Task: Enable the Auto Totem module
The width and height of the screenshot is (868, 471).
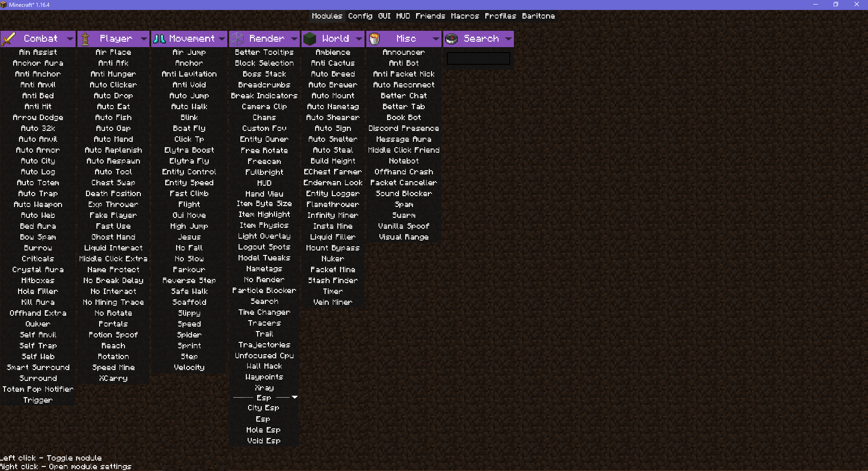Action: tap(38, 183)
